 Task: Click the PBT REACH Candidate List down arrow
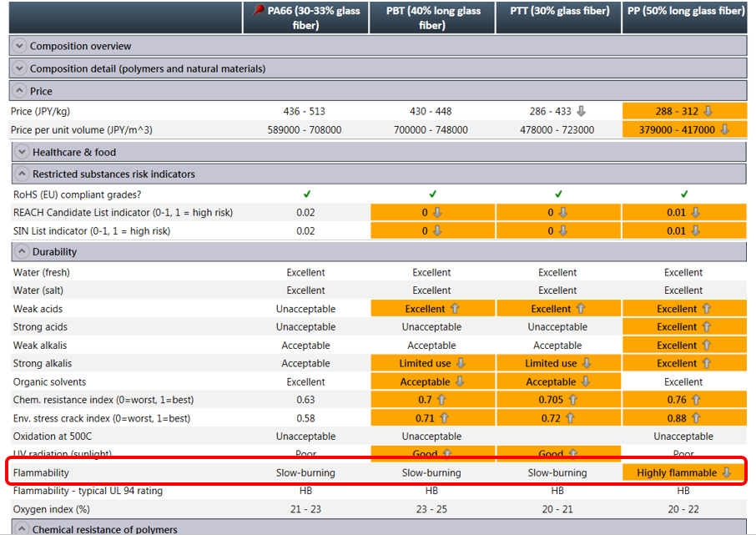click(437, 212)
